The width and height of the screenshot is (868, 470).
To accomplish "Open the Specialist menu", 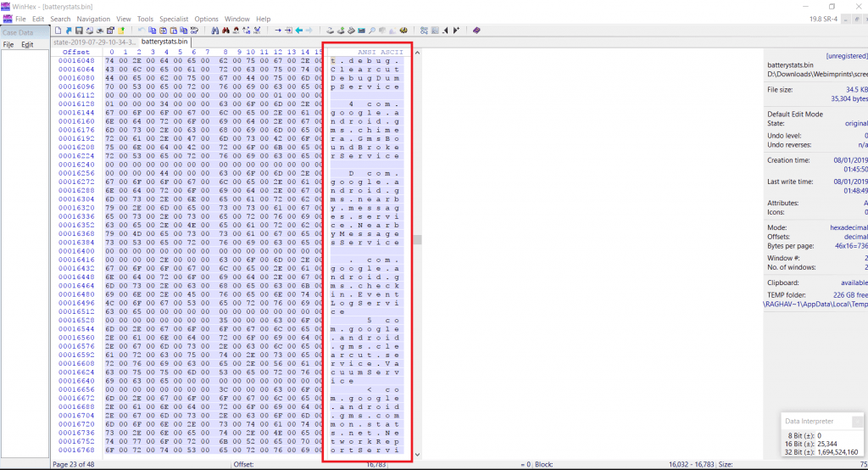I will point(174,19).
